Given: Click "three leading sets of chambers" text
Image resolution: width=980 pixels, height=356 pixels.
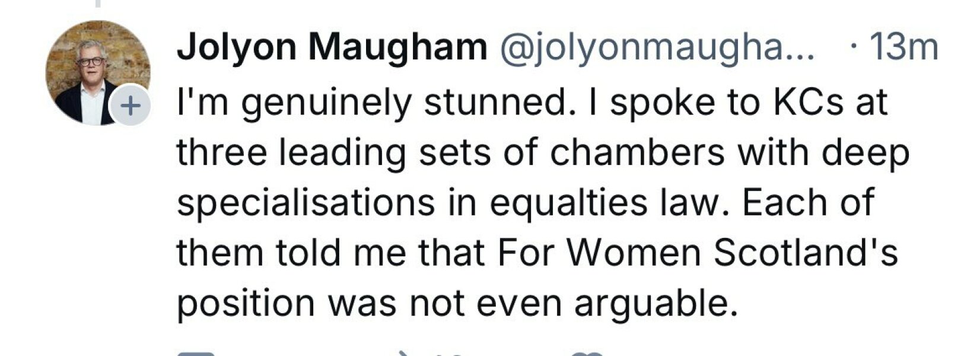Looking at the screenshot, I should [450, 153].
